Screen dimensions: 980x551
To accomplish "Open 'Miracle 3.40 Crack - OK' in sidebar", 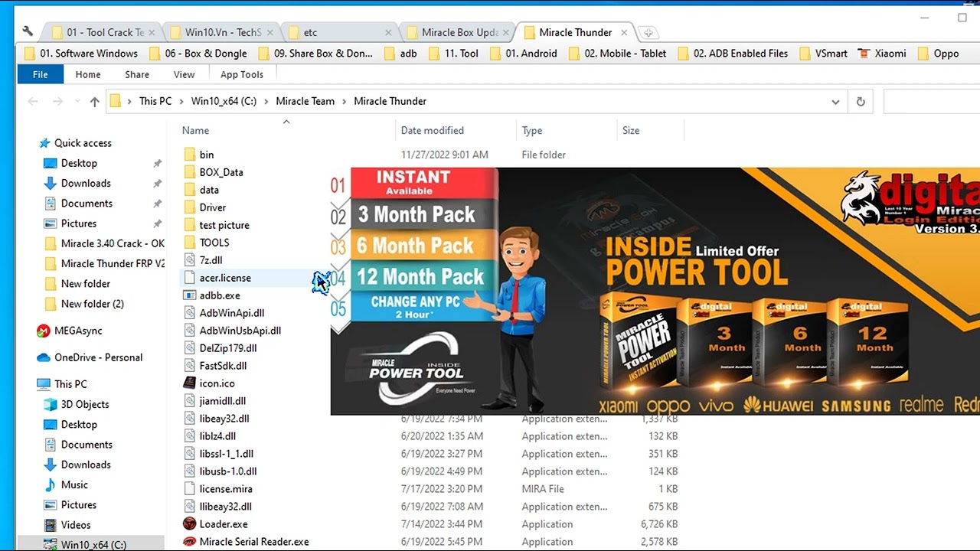I will [x=104, y=243].
